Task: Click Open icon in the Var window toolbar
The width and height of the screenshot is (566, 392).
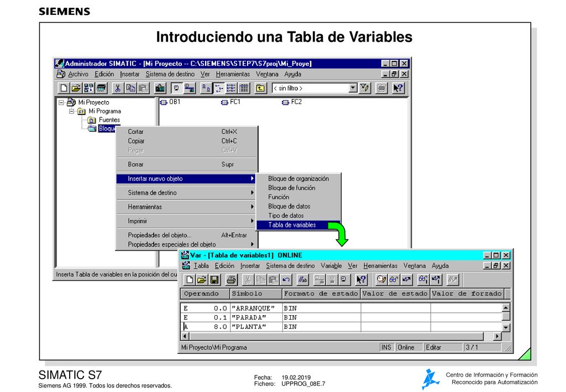Action: [x=202, y=279]
